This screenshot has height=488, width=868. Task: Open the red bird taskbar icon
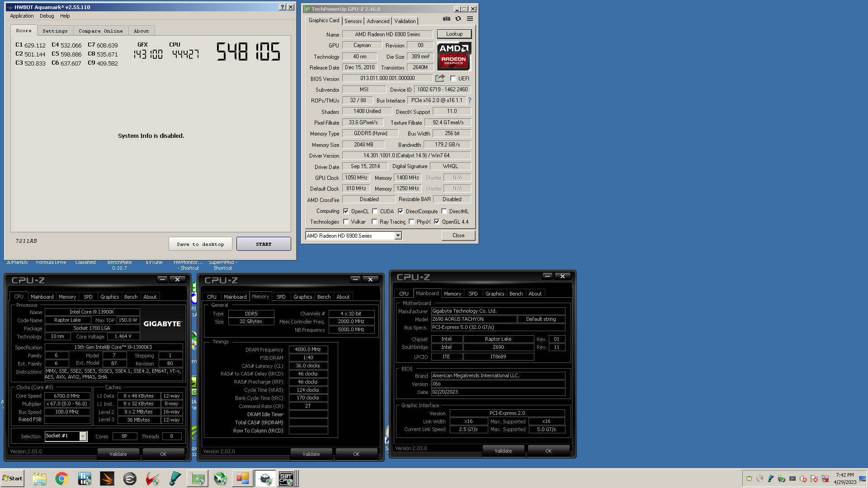[152, 479]
